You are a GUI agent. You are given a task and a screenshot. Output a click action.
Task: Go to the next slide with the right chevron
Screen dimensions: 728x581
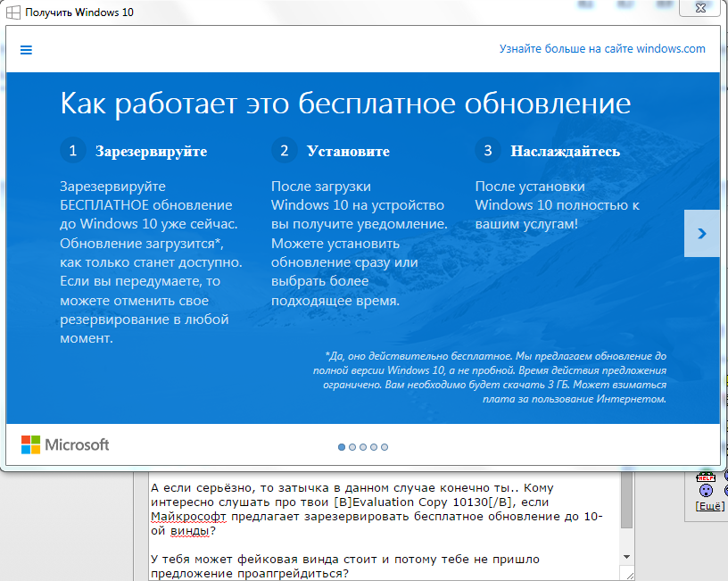[702, 233]
